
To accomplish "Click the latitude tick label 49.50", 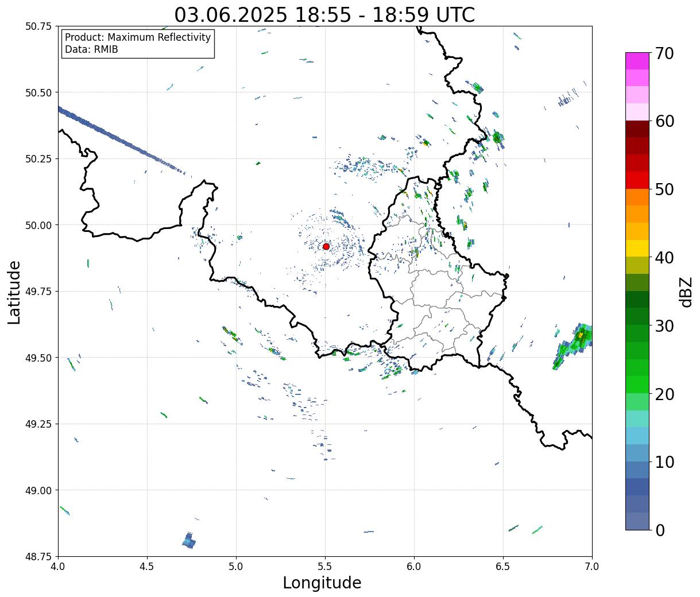I will click(x=39, y=358).
